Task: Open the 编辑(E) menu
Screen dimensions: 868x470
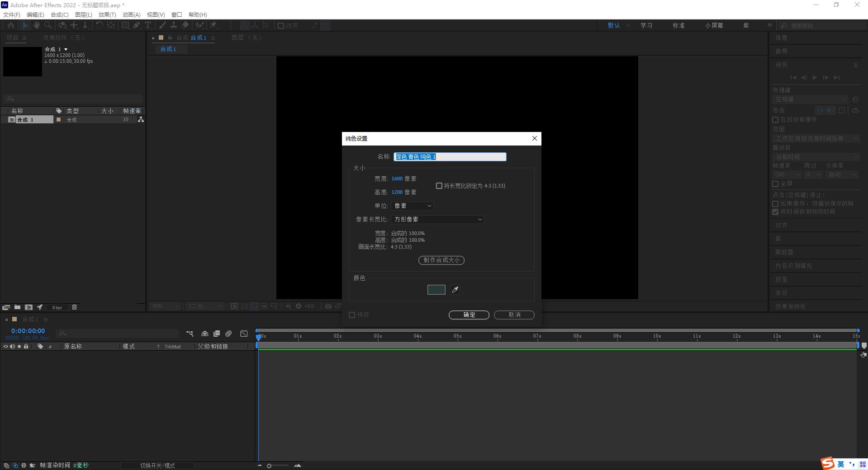Action: [x=35, y=14]
